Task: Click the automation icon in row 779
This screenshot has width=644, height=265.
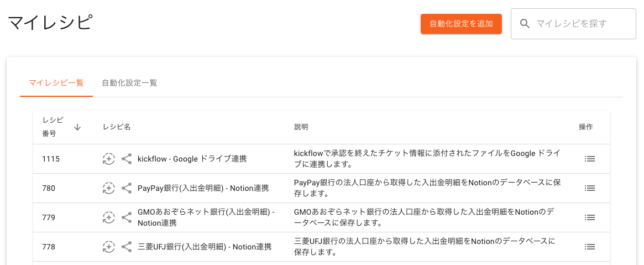Action: (108, 217)
